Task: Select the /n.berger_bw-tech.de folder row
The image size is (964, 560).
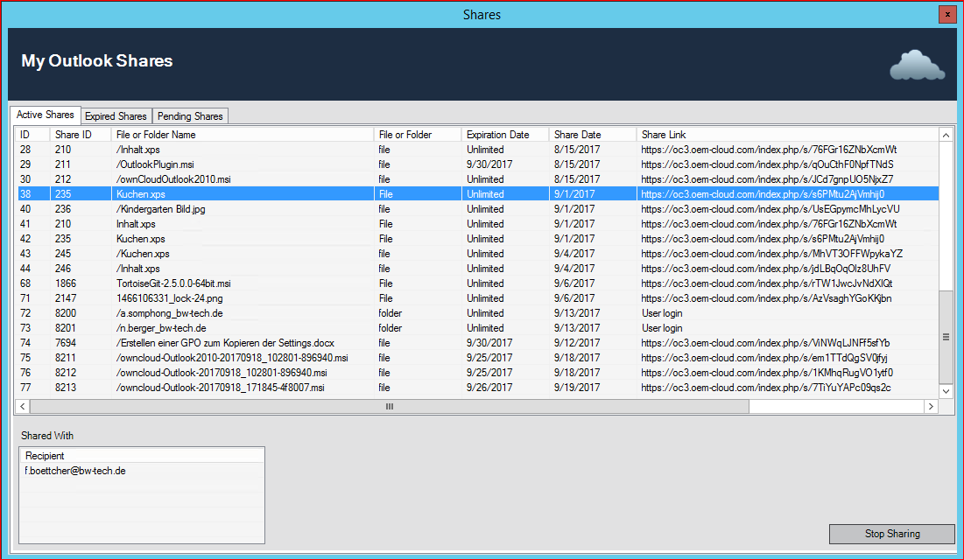Action: (x=477, y=327)
